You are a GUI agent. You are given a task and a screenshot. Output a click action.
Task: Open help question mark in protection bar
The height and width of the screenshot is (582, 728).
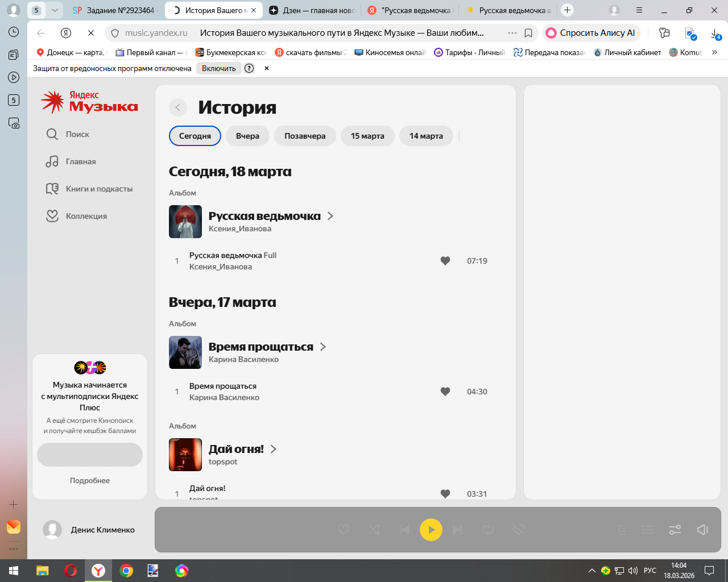click(249, 68)
